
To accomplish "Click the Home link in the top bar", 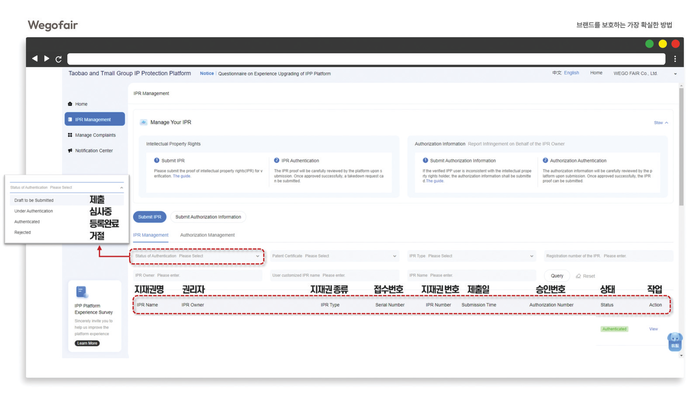I will [x=596, y=73].
